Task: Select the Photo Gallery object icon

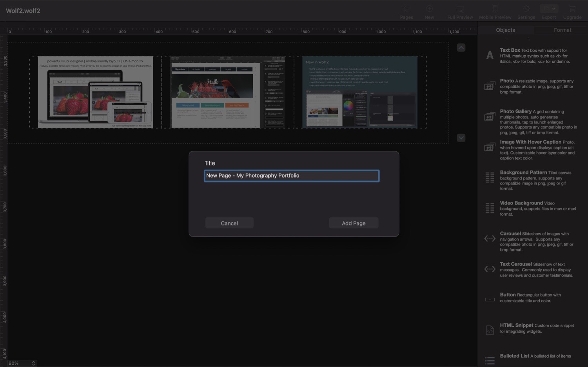Action: tap(490, 116)
